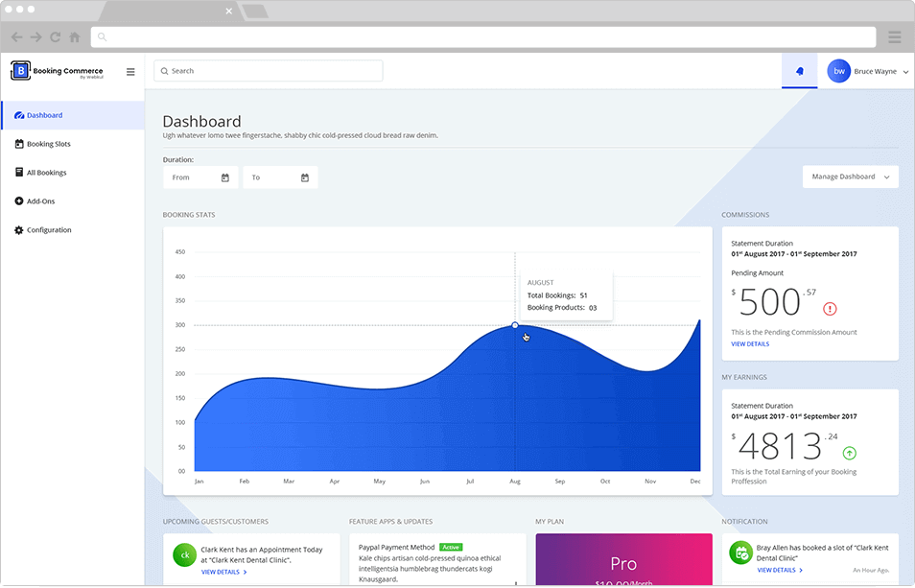
Task: Click the red pending amount alert icon
Action: (x=830, y=309)
